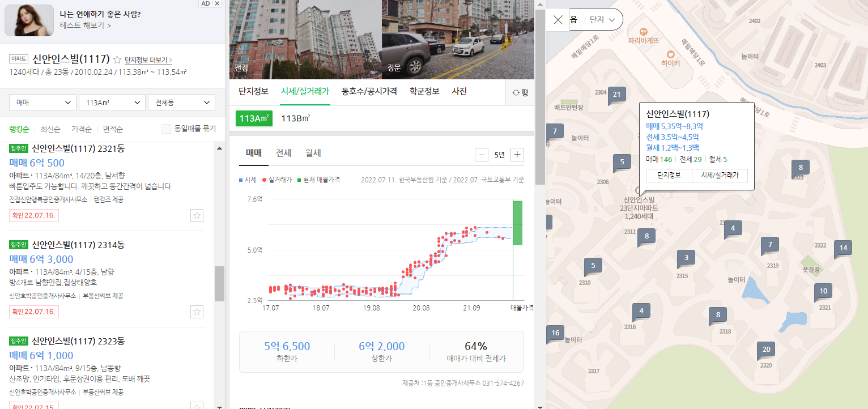The height and width of the screenshot is (409, 868).
Task: Switch to the 학군정보 tab
Action: pos(424,92)
